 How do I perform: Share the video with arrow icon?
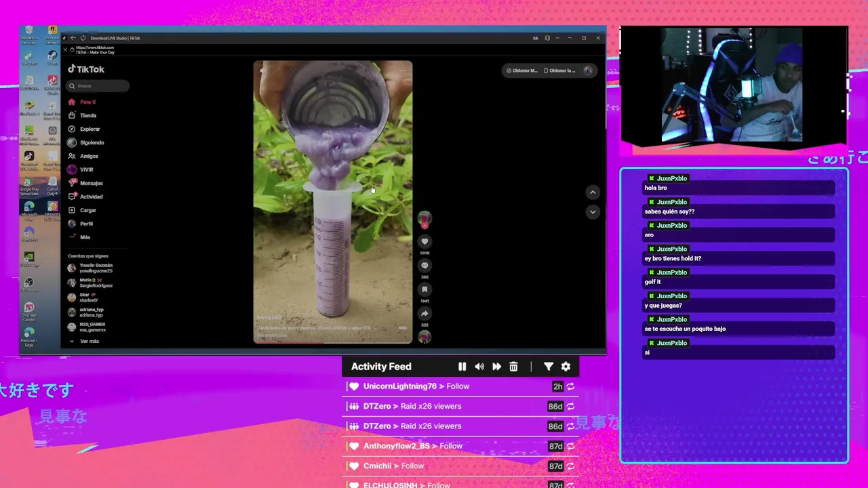click(425, 314)
